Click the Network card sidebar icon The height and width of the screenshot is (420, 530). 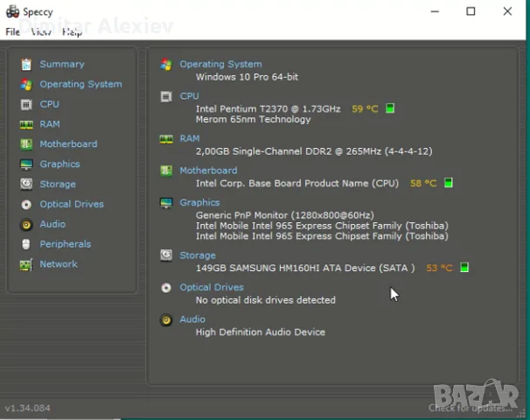[x=26, y=264]
